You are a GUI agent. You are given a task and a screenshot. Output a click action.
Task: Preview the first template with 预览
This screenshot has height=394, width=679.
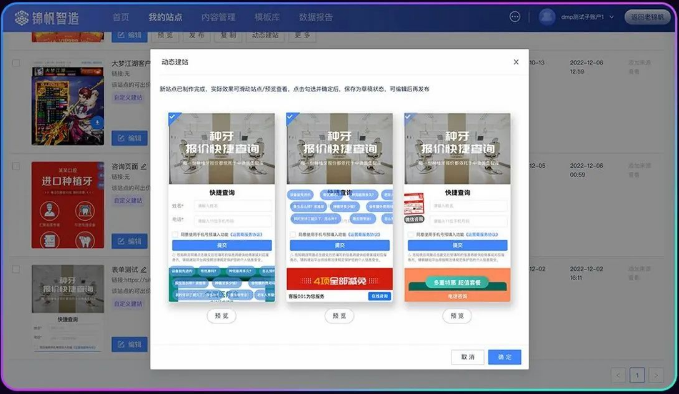[x=221, y=316]
